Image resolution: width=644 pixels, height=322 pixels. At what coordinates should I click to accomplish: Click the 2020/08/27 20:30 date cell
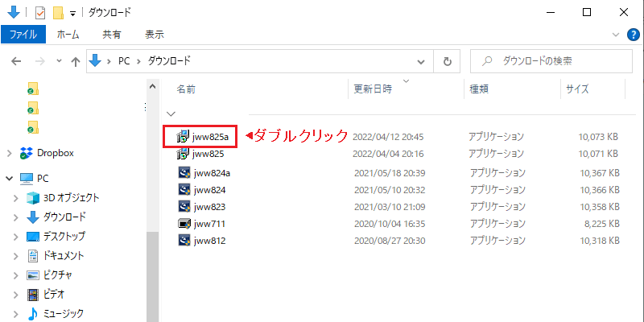(390, 240)
